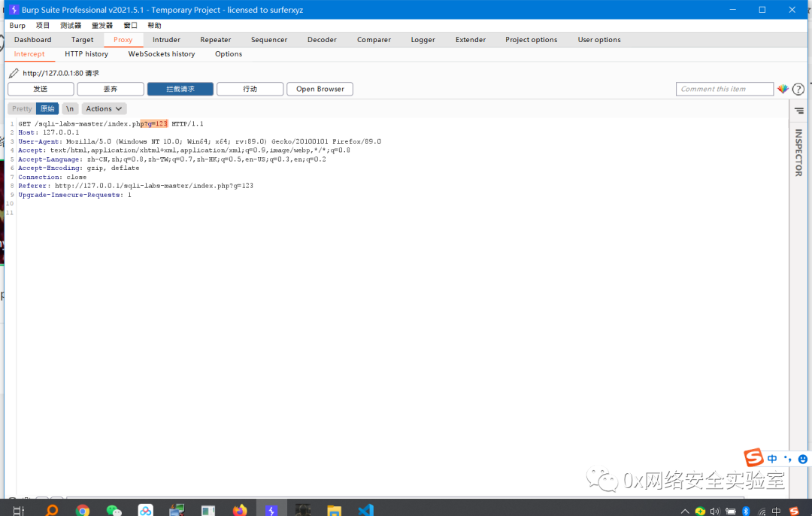
Task: Open the Task View icon on the taskbar
Action: pos(19,511)
